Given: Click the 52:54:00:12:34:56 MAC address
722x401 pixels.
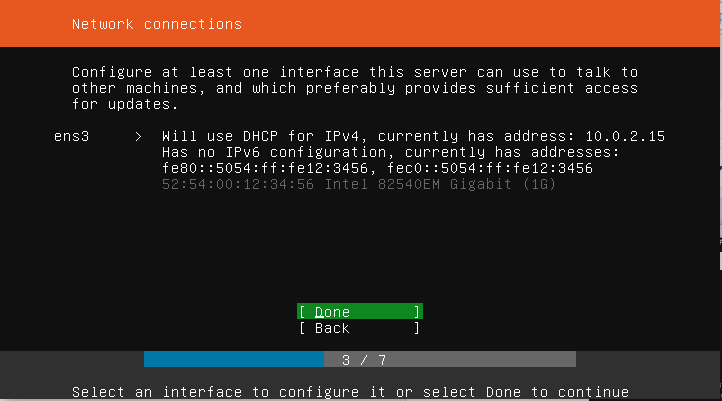Looking at the screenshot, I should coord(227,184).
